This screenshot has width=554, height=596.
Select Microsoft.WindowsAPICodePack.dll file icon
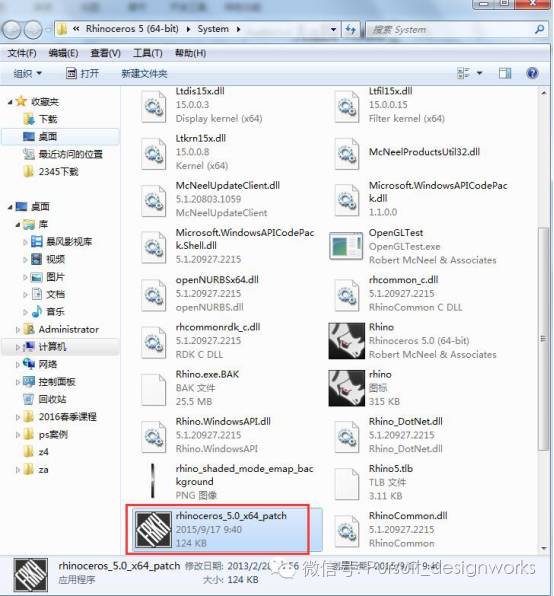coord(347,201)
